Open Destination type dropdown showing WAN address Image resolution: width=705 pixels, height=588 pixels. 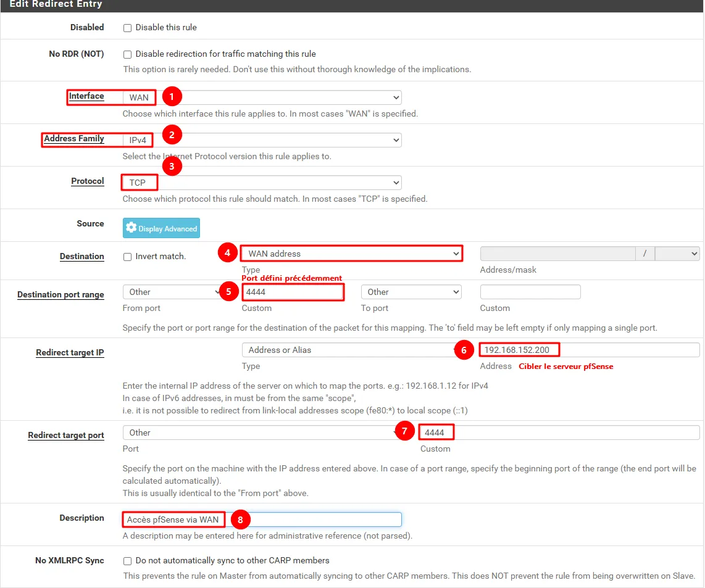click(x=352, y=254)
